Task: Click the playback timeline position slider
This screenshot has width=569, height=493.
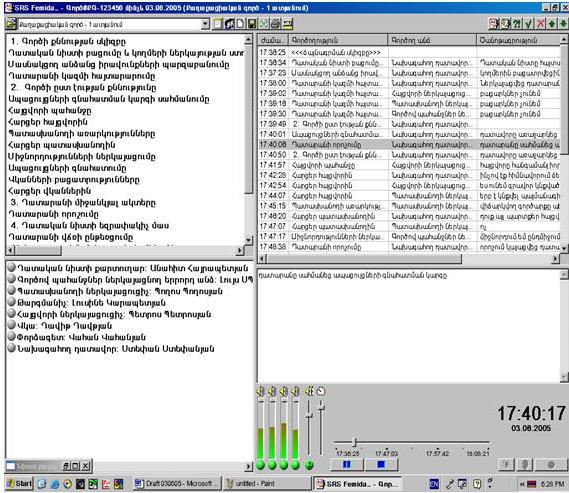Action: tap(355, 442)
